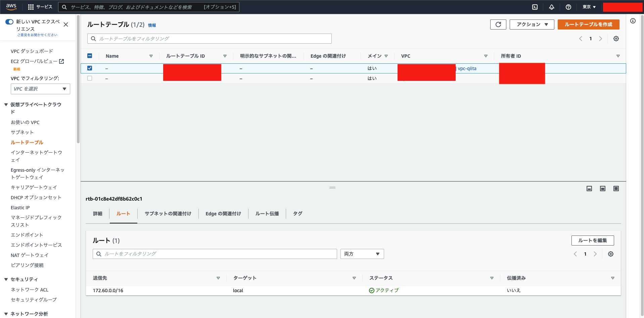Open the vpc-qiita VPC link
This screenshot has width=644, height=318.
[x=467, y=68]
